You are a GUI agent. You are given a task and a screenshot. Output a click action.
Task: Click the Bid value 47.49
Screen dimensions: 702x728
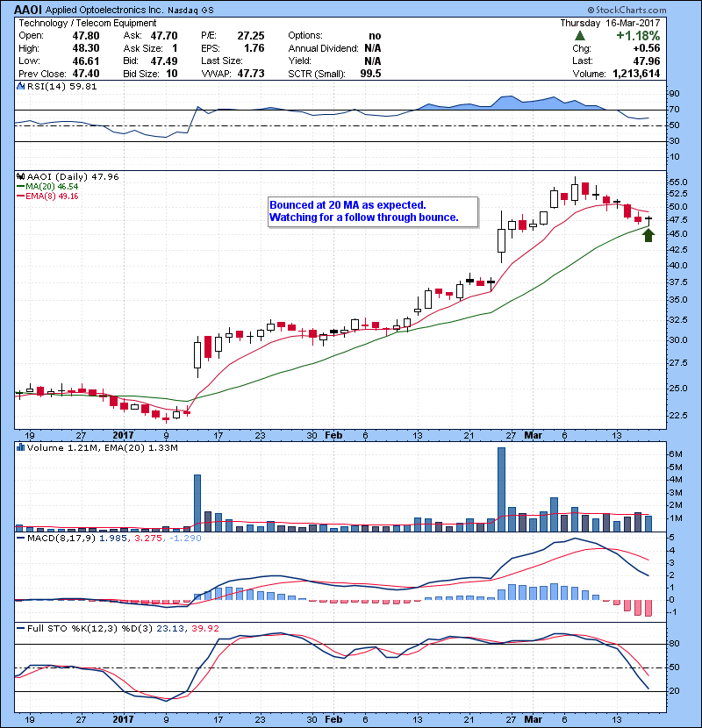(x=164, y=61)
